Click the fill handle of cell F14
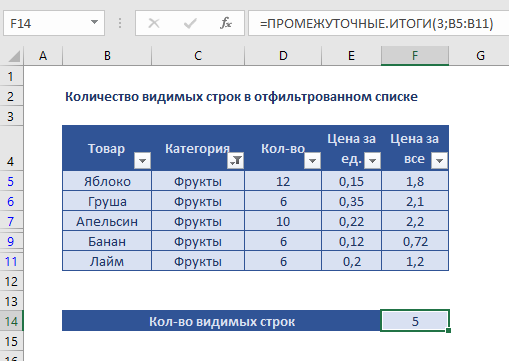 [x=448, y=330]
